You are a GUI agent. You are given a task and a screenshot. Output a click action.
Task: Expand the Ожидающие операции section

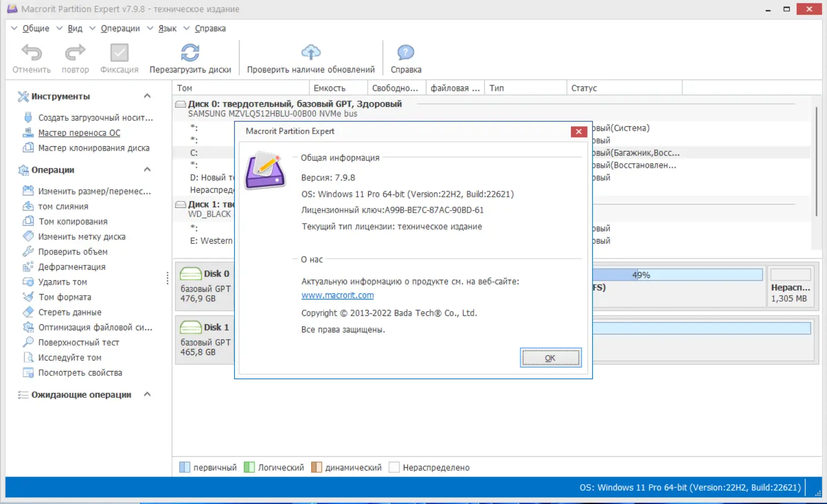point(147,394)
